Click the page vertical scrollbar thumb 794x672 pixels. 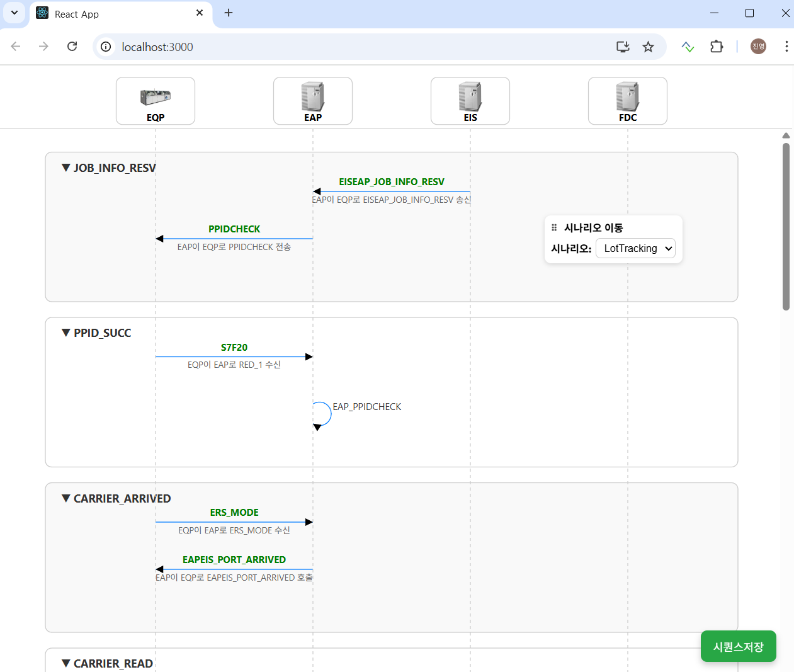[x=786, y=227]
